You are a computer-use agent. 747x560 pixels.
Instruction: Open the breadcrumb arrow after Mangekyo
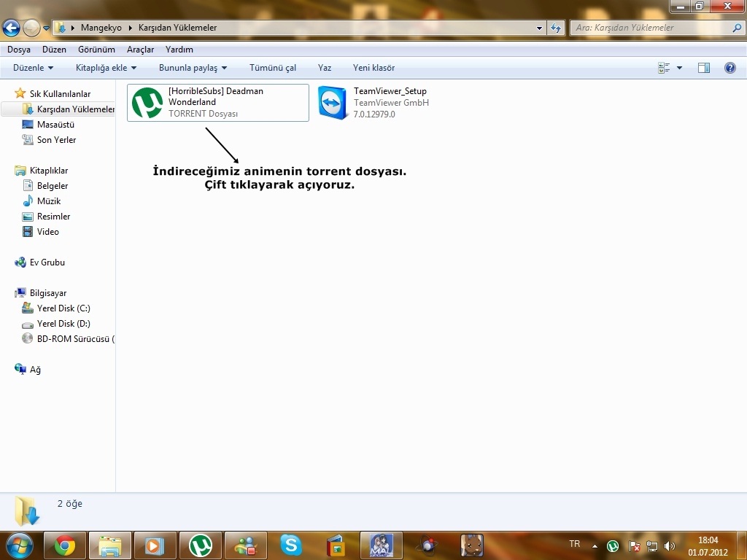[130, 28]
